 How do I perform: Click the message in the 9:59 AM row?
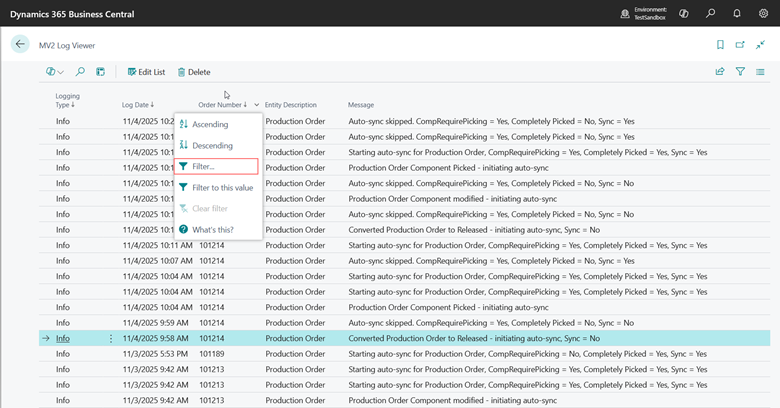click(x=491, y=323)
